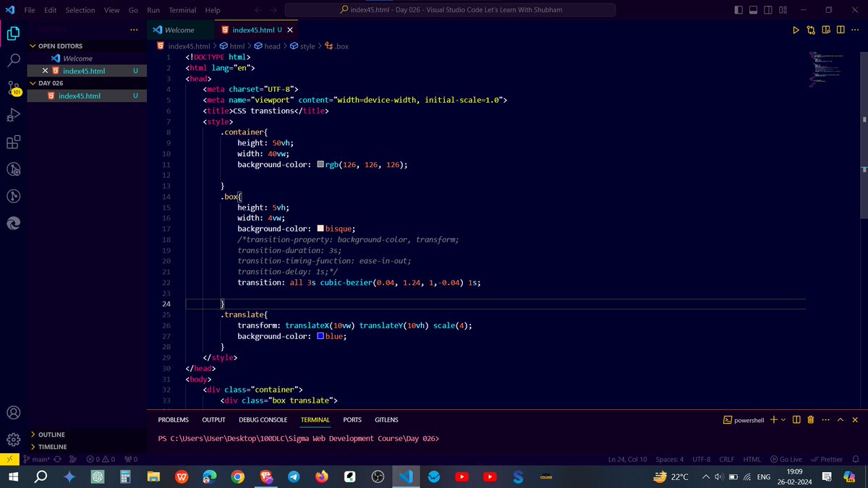868x488 pixels.
Task: Change language mode HTML in status bar
Action: [x=752, y=459]
